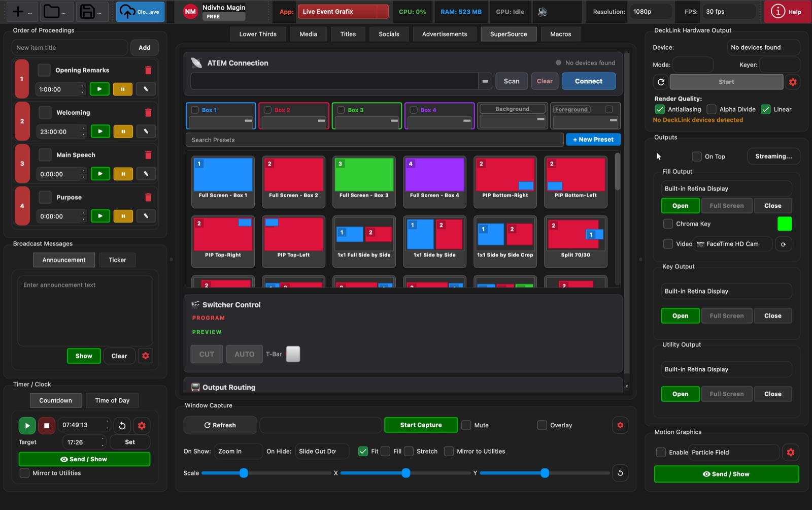Viewport: 812px width, 510px height.
Task: Play the Welcoming item timer
Action: (100, 132)
